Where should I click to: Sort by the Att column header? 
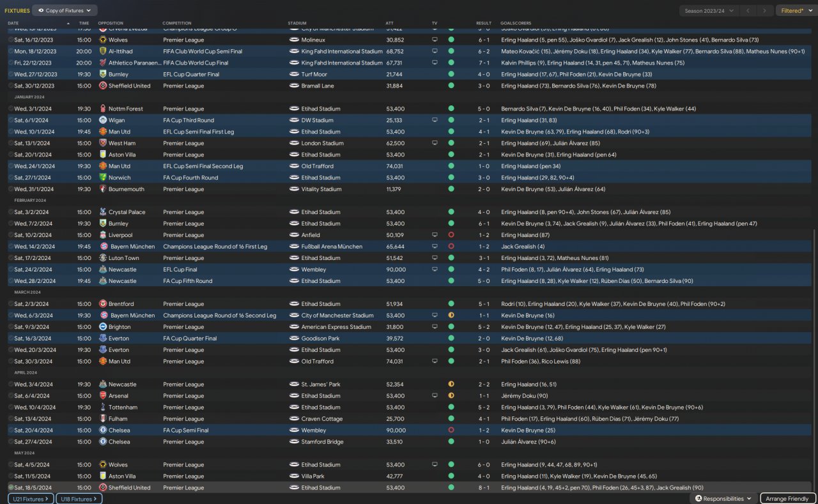point(389,23)
